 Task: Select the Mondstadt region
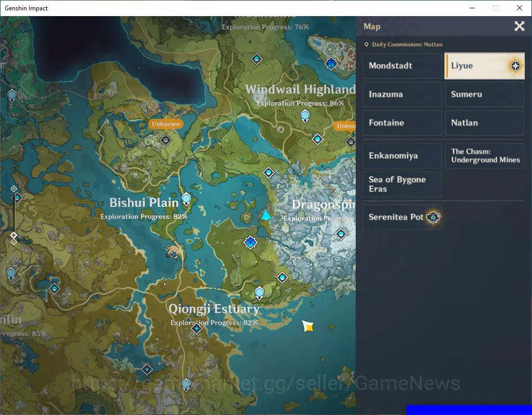pyautogui.click(x=402, y=66)
